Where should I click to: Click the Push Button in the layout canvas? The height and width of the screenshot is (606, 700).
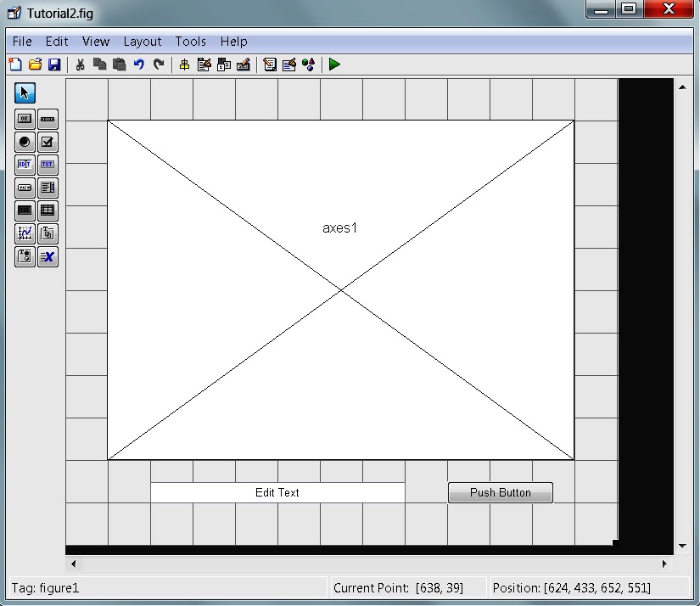coord(500,492)
